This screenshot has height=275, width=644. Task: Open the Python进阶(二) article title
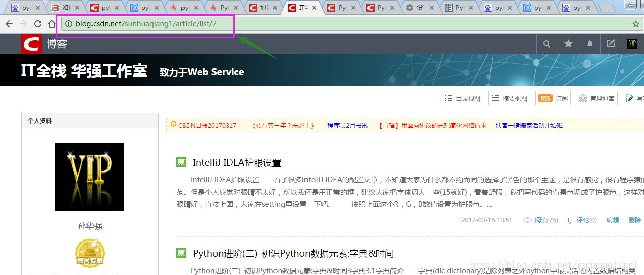coord(293,253)
